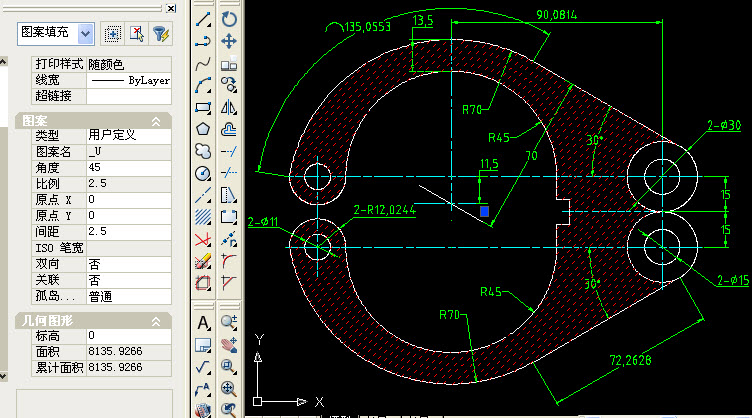Click the properties panel scroll-down arrow
This screenshot has height=418, width=752.
tap(3, 376)
